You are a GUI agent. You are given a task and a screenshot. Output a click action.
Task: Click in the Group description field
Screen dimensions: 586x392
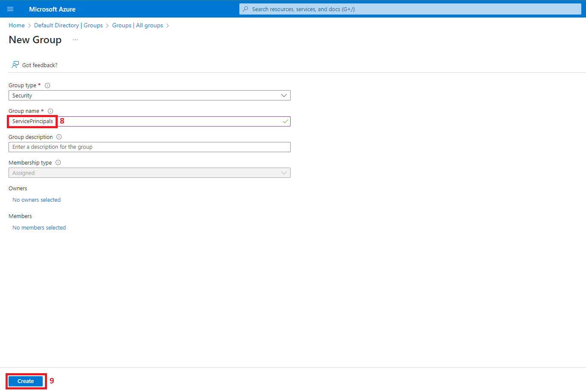click(x=150, y=147)
